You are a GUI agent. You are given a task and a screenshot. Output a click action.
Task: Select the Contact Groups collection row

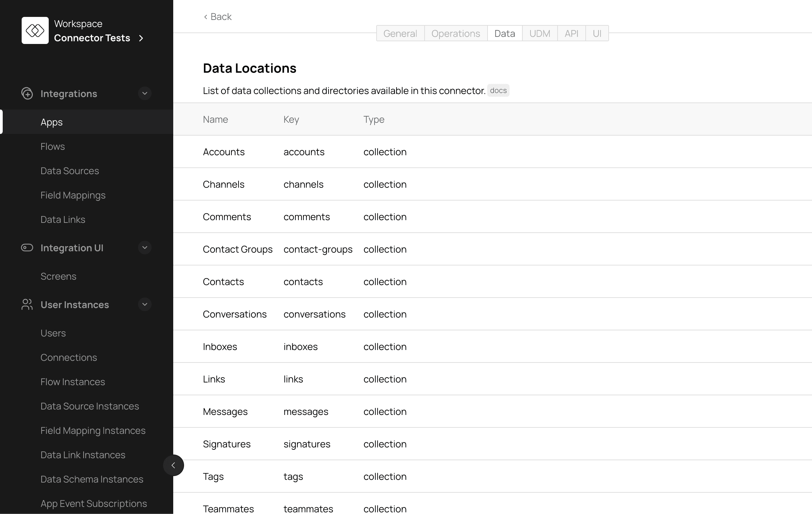238,249
